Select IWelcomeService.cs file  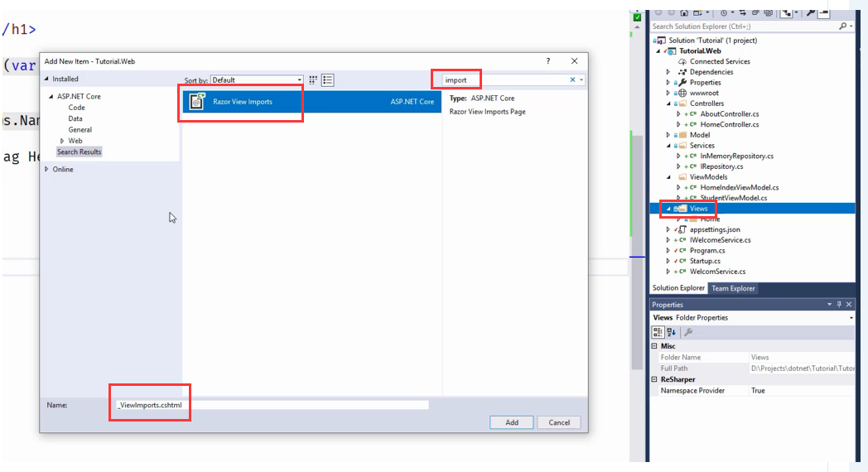tap(721, 240)
